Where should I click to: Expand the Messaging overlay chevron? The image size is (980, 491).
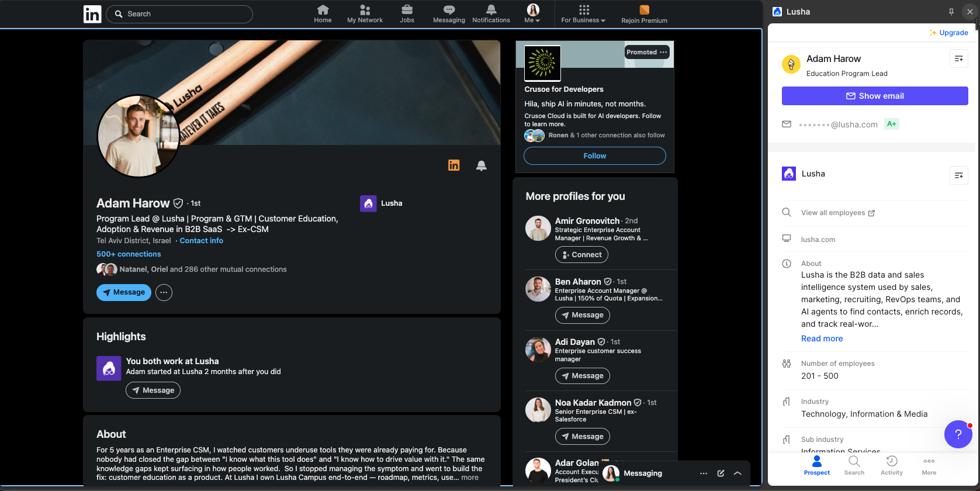tap(737, 473)
